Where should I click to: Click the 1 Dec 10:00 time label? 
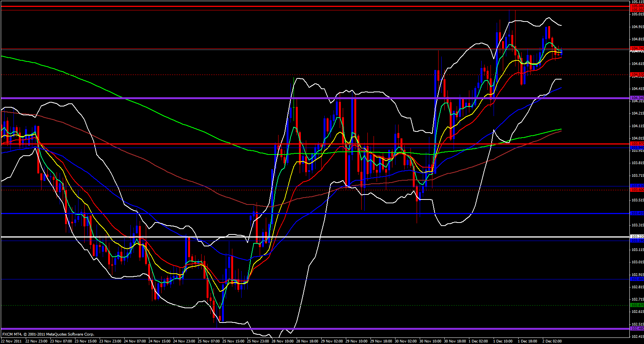point(503,341)
